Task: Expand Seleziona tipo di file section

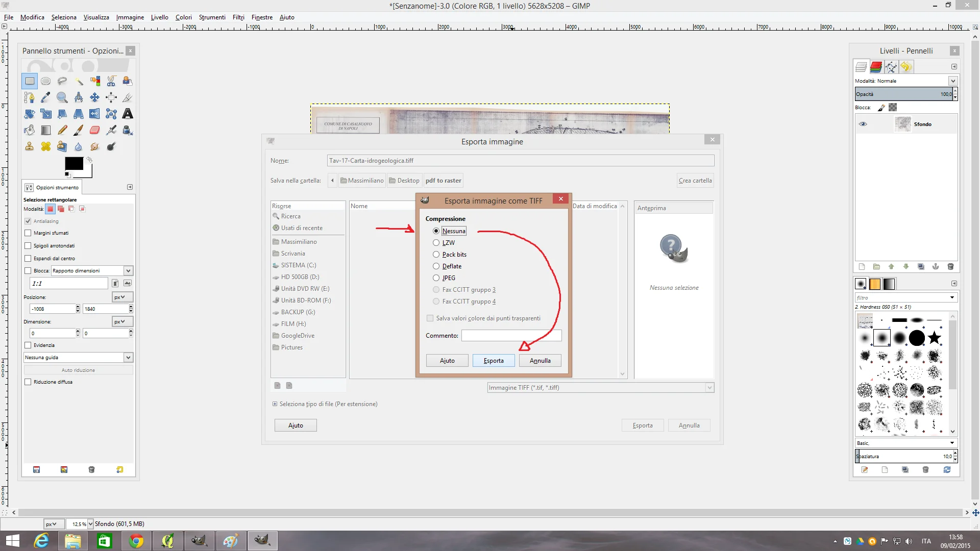Action: click(275, 404)
